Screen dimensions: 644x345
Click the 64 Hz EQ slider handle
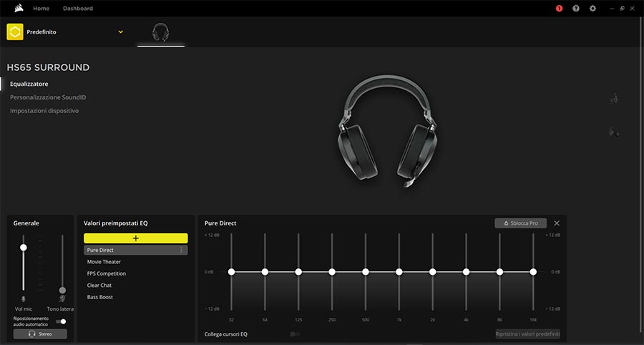point(265,272)
